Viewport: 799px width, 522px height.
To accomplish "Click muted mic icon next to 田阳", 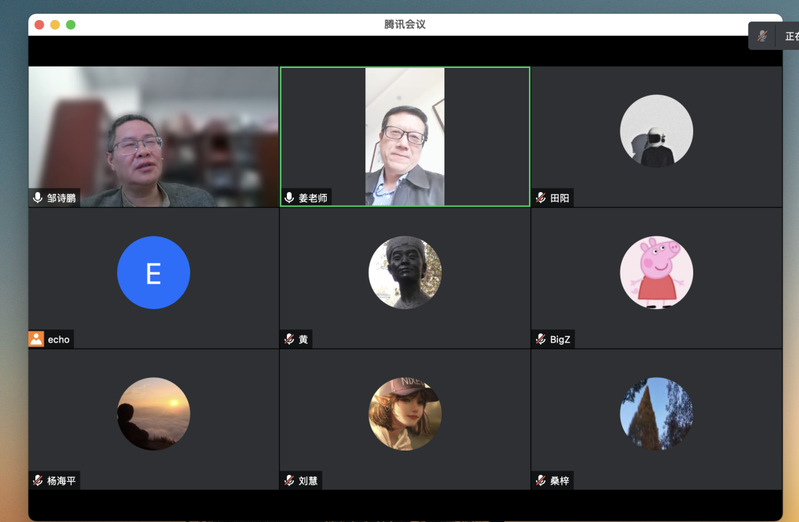I will coord(541,198).
